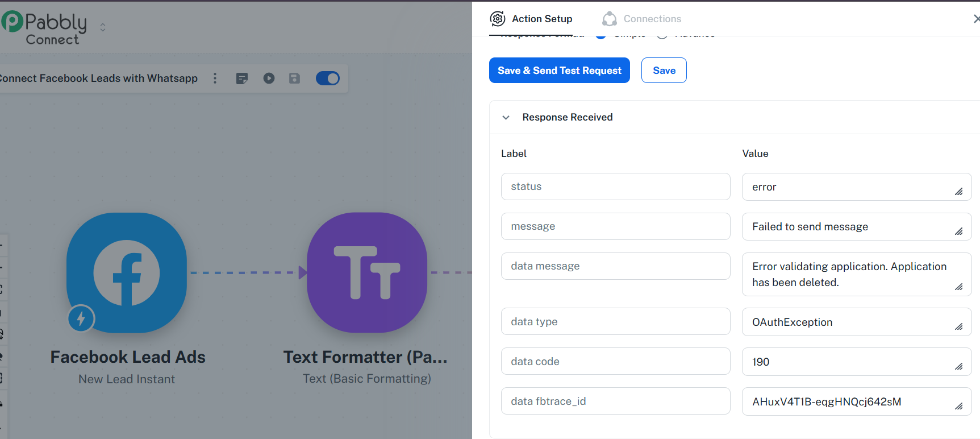Collapse the Response Received section
This screenshot has height=439, width=980.
[x=506, y=118]
